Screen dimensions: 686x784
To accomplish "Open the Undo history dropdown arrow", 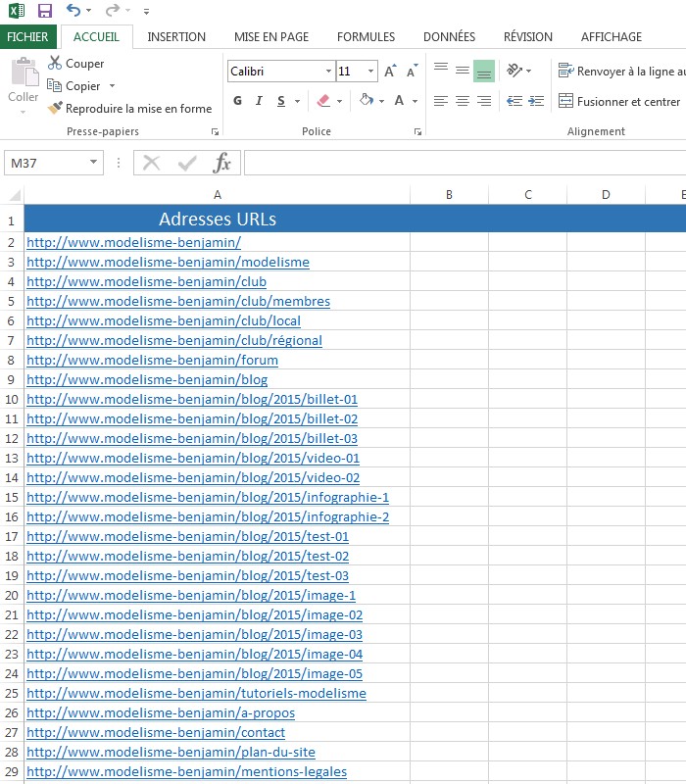I will (x=88, y=11).
